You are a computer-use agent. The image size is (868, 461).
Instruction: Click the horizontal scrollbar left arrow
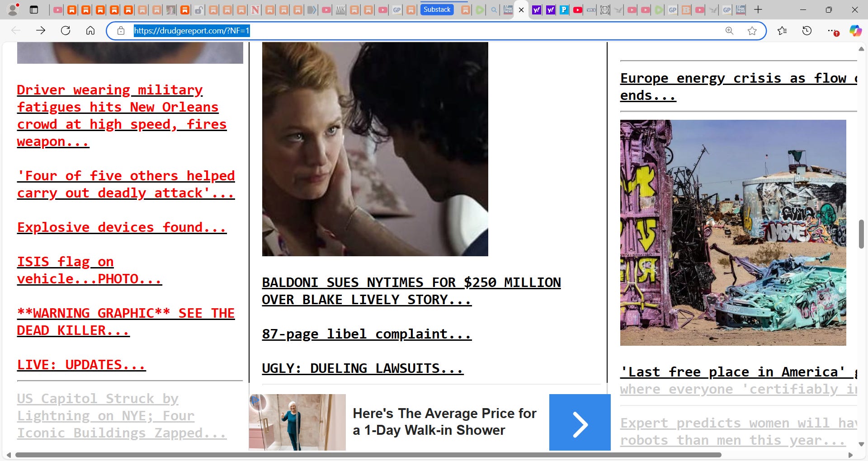pyautogui.click(x=9, y=455)
